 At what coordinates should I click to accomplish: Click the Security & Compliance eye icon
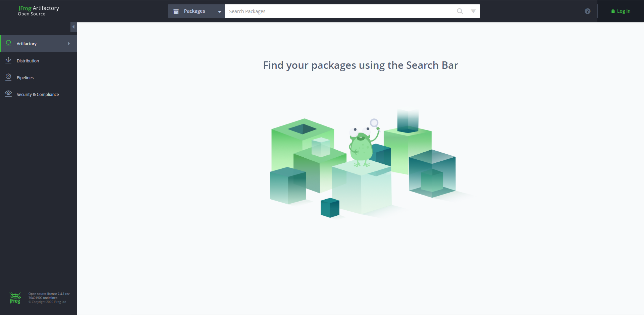click(9, 94)
